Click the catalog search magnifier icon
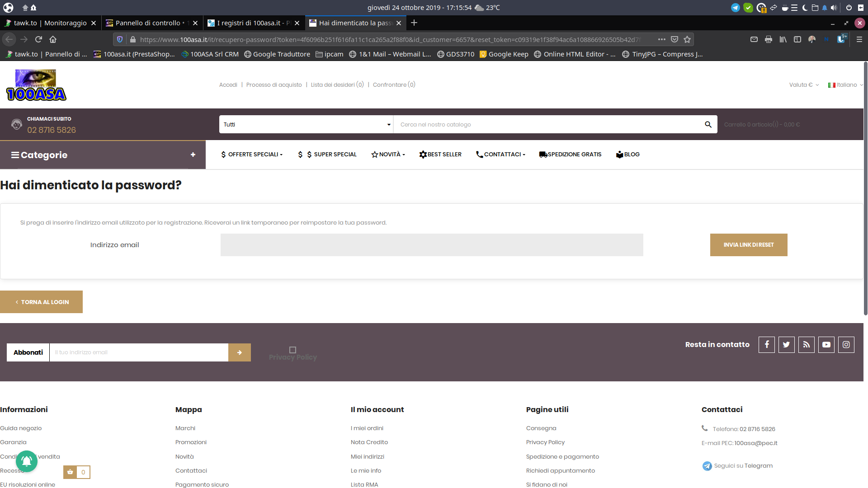 click(708, 124)
